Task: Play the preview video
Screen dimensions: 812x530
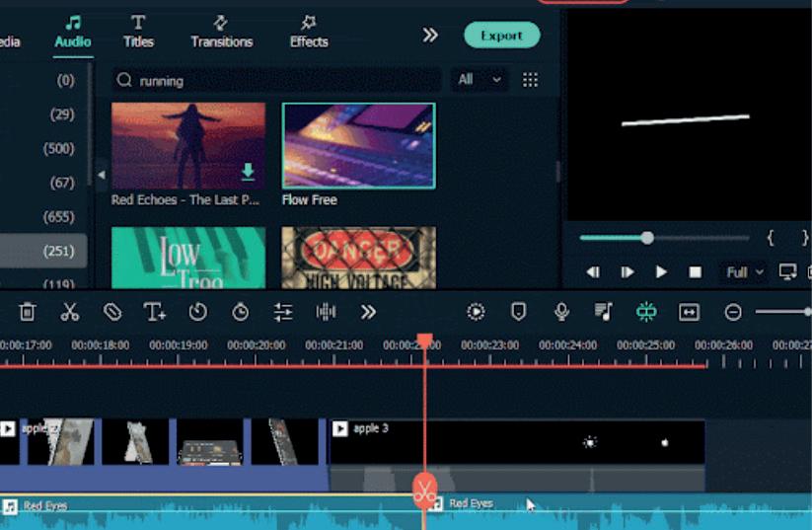Action: tap(661, 272)
